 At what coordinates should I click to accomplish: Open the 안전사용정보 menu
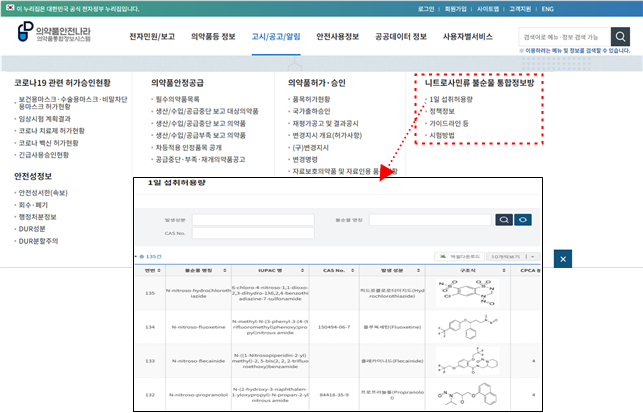(337, 37)
